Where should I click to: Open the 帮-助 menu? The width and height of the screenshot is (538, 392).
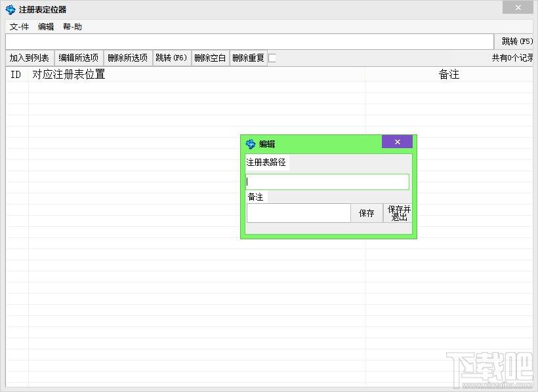click(72, 27)
